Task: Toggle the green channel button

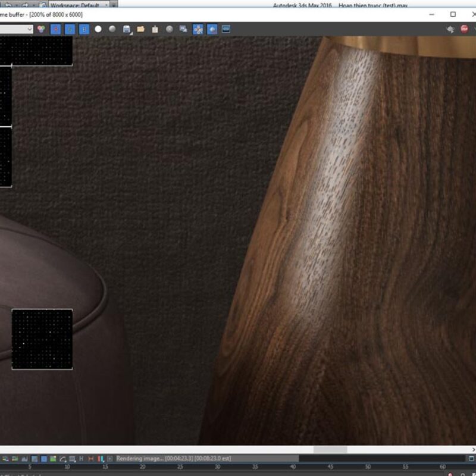Action: (70, 29)
